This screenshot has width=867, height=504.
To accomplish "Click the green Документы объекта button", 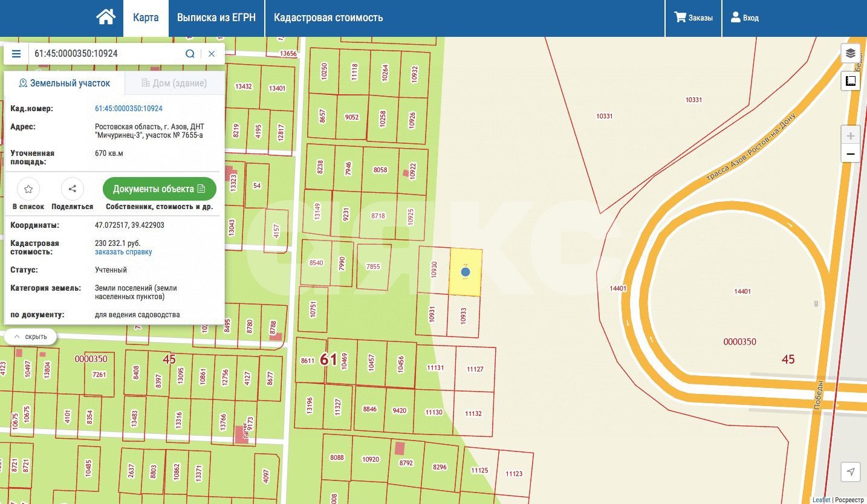I will 159,189.
